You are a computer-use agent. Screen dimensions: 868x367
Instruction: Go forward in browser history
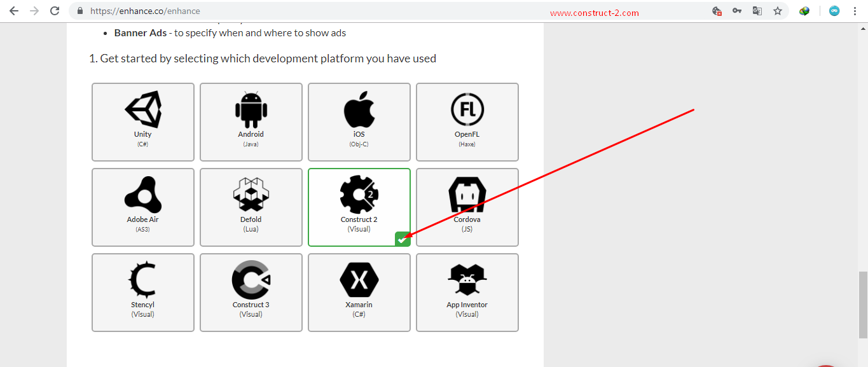[34, 11]
